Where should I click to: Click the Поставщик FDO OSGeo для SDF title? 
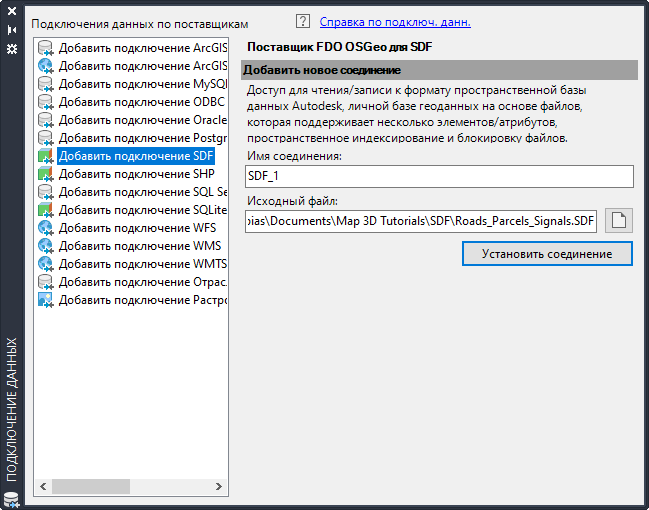(x=339, y=47)
